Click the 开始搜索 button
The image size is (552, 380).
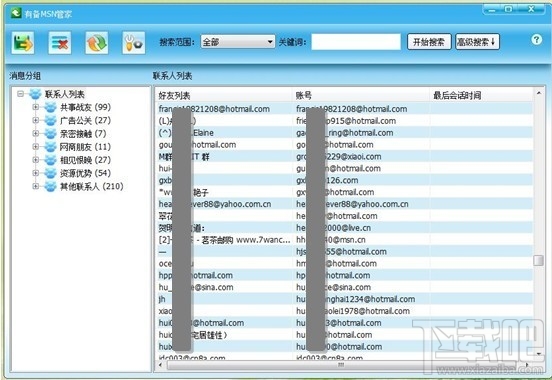[x=429, y=42]
